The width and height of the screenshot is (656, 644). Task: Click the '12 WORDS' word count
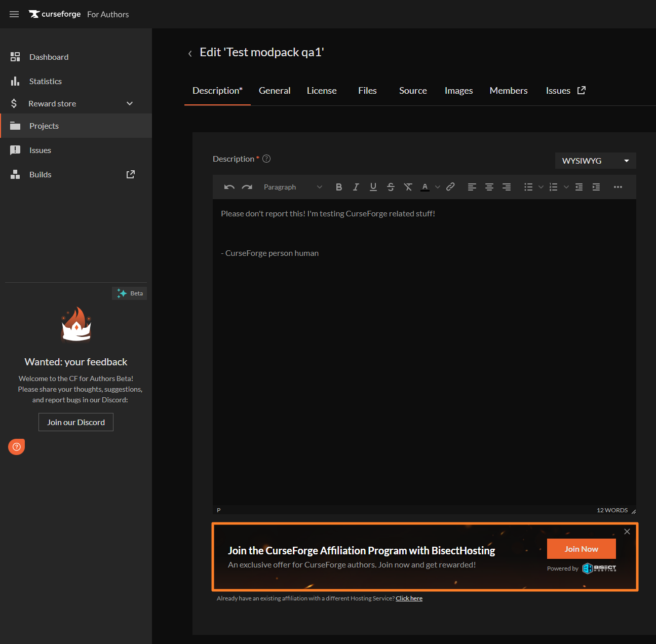(612, 510)
